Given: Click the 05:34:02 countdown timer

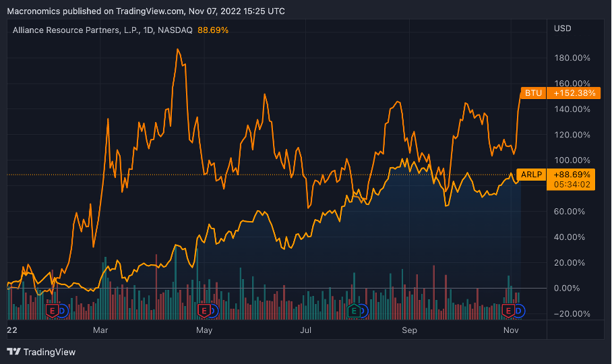Looking at the screenshot, I should tap(572, 185).
